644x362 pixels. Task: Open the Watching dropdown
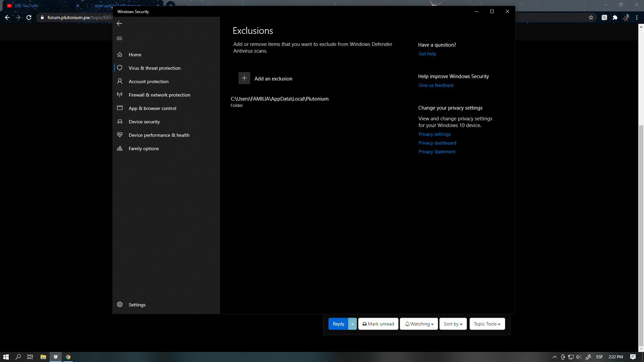pyautogui.click(x=419, y=324)
